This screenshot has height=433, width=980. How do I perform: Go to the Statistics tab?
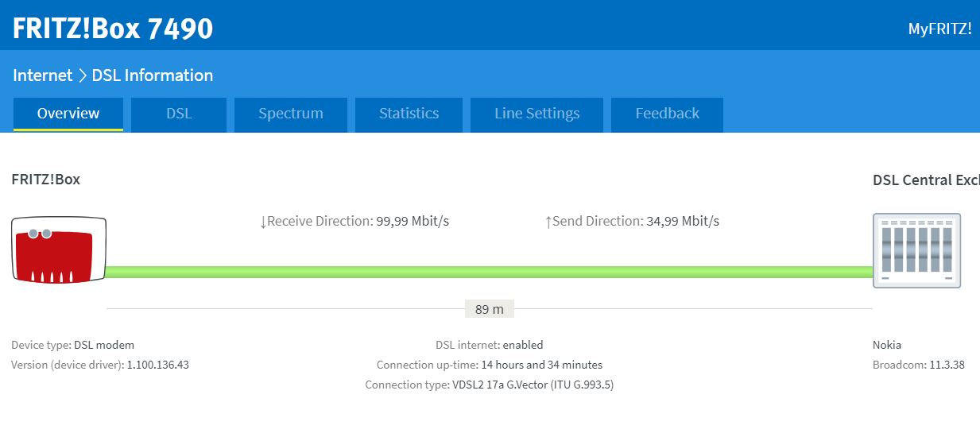(x=409, y=114)
